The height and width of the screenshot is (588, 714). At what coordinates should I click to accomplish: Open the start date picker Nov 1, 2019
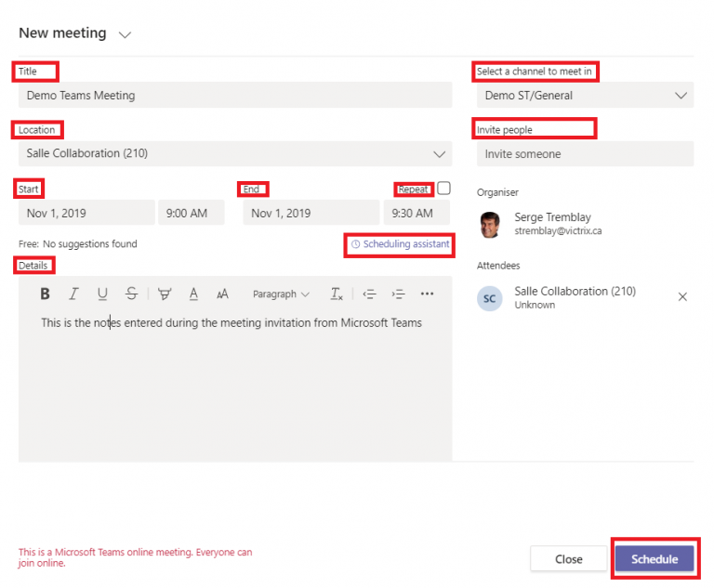point(86,213)
